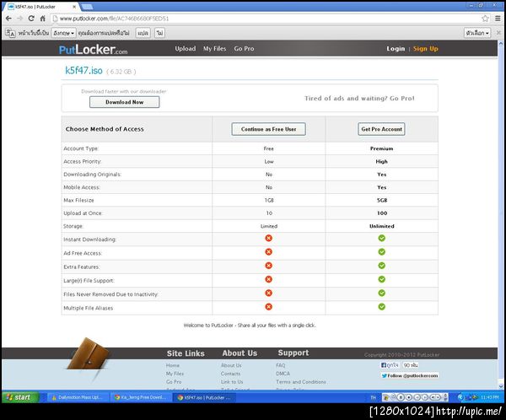Image resolution: width=506 pixels, height=420 pixels.
Task: Click the address bar URL field
Action: tap(270, 19)
